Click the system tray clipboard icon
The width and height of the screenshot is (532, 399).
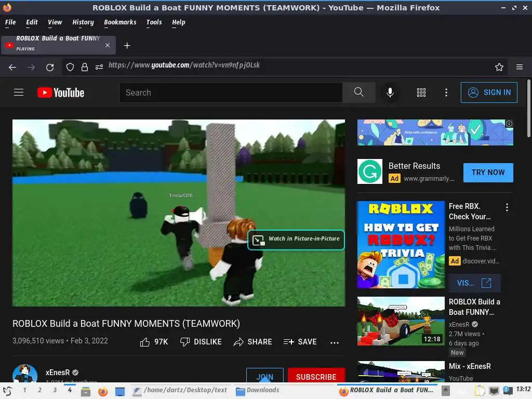click(480, 391)
